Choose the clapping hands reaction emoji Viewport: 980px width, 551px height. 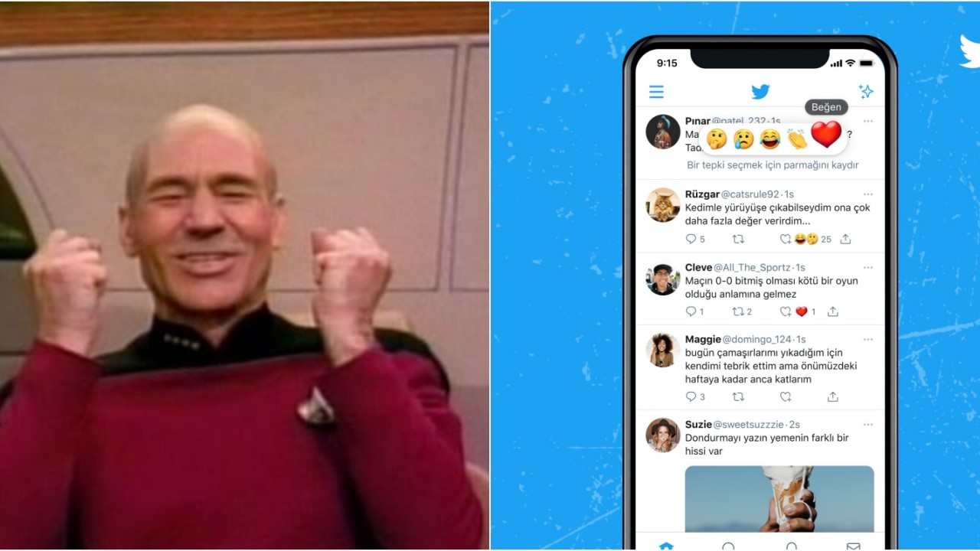point(797,139)
